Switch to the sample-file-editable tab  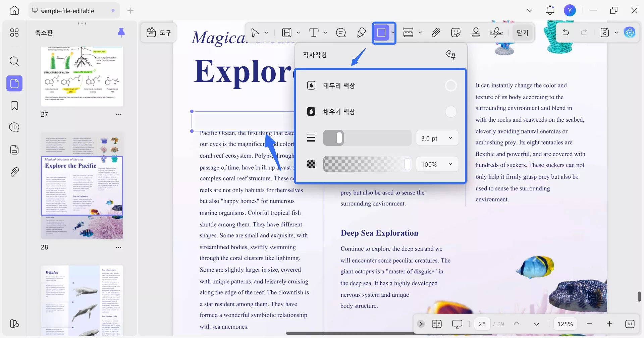click(74, 11)
